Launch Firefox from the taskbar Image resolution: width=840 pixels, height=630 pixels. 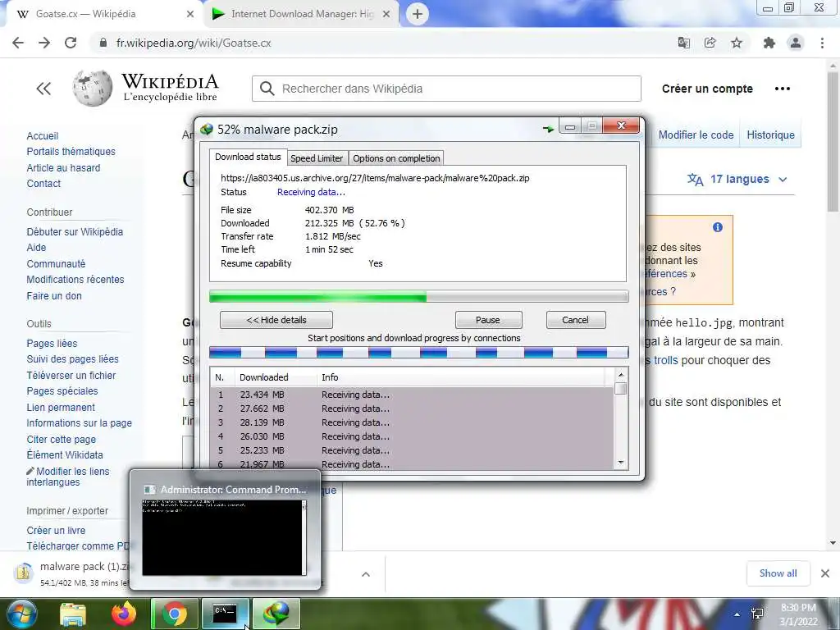click(x=124, y=614)
